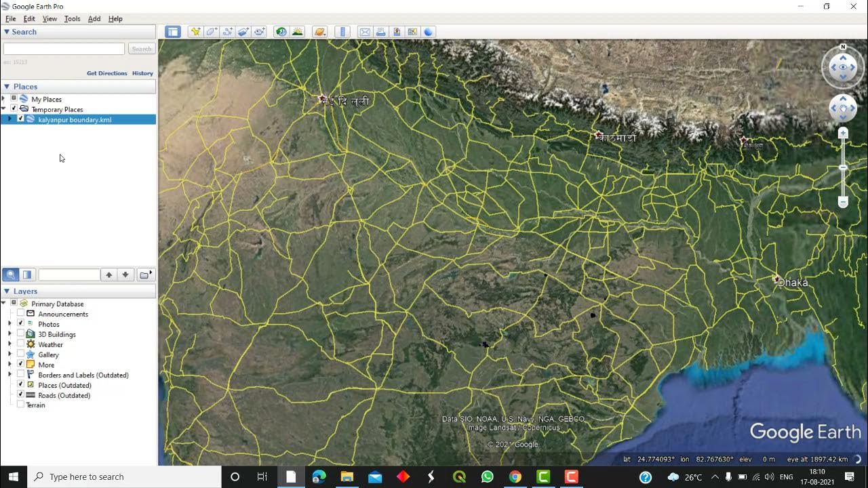Image resolution: width=868 pixels, height=488 pixels.
Task: Click the Google Earth web globe icon
Action: tap(429, 32)
